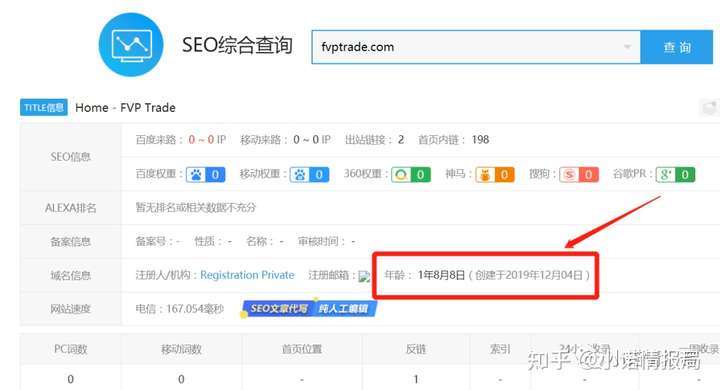Click the 反链 value 1
The width and height of the screenshot is (720, 390).
[416, 379]
